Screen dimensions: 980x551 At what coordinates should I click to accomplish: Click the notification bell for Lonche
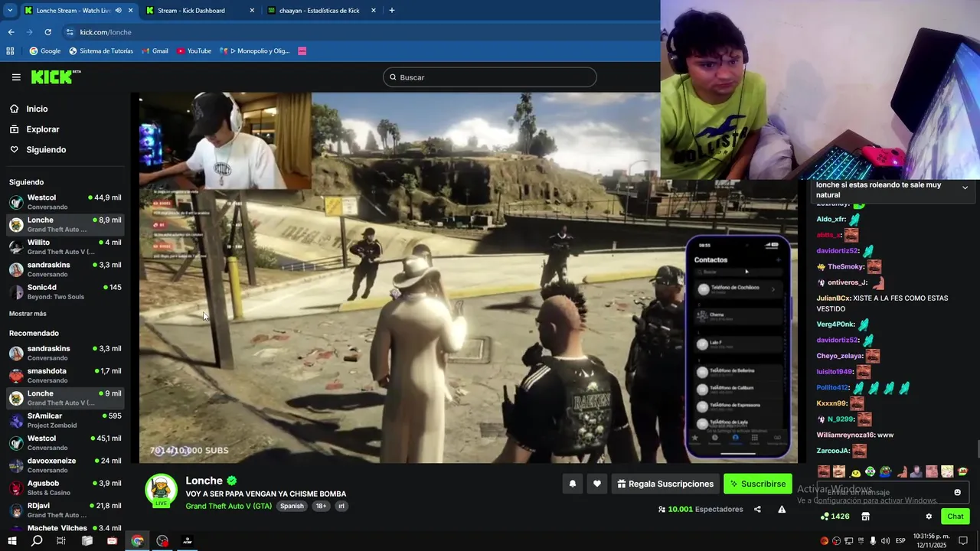(x=572, y=484)
